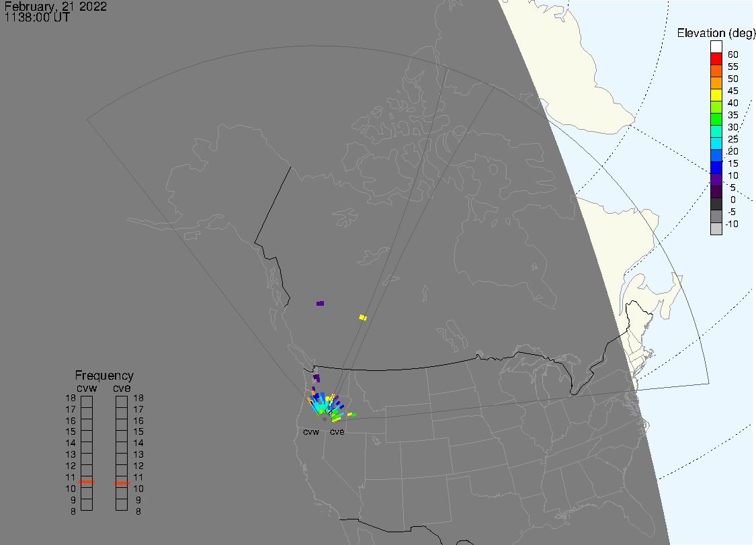
Task: Click the yellow elevation swatch below 45
Action: coord(716,95)
